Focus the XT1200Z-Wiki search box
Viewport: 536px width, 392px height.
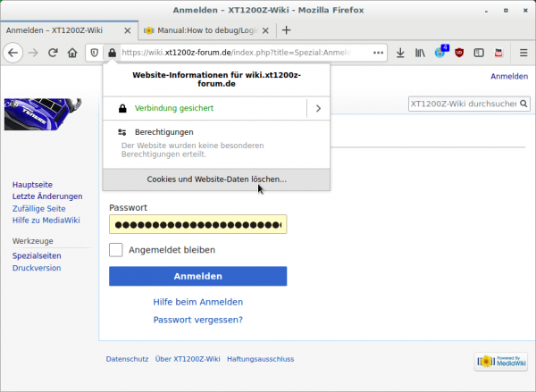[x=462, y=104]
